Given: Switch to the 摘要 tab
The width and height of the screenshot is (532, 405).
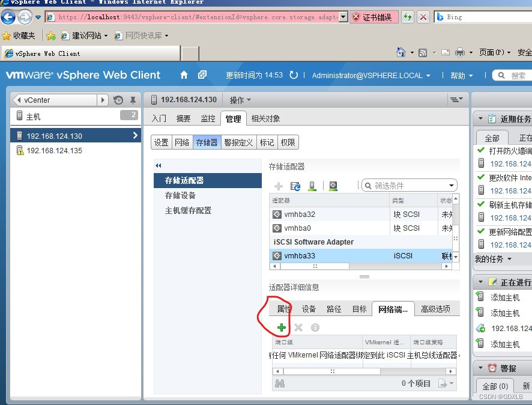Looking at the screenshot, I should tap(184, 118).
